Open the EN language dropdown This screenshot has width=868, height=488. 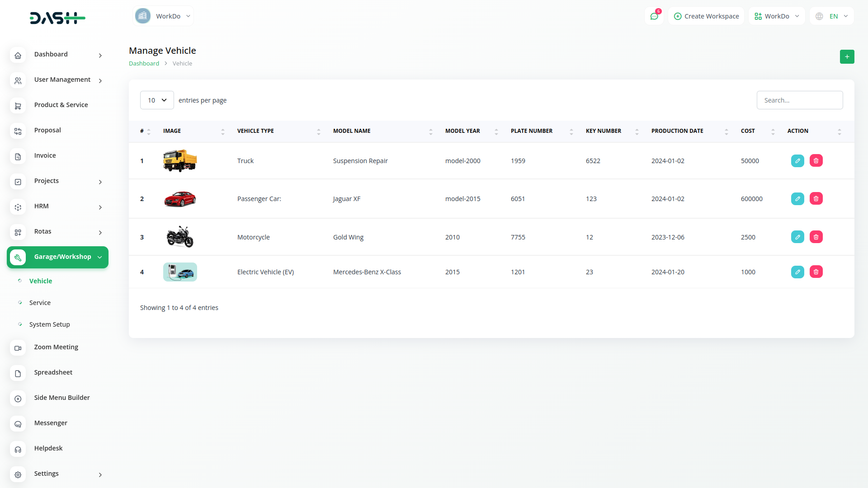832,16
